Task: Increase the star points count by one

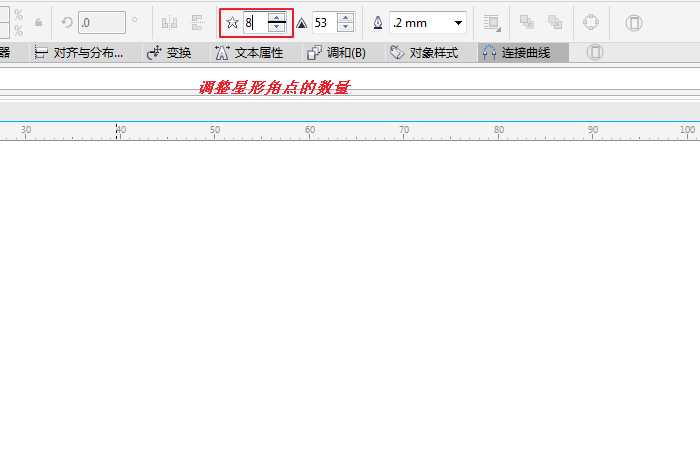Action: coord(276,17)
